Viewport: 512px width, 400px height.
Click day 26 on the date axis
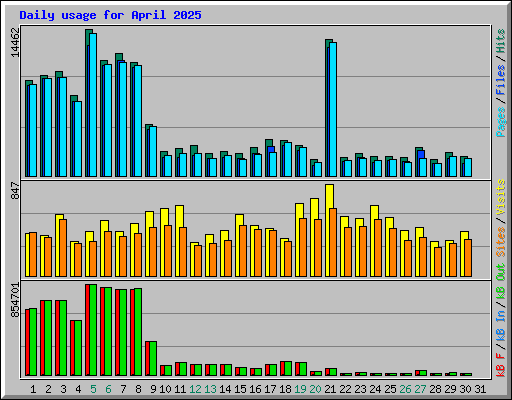405,389
